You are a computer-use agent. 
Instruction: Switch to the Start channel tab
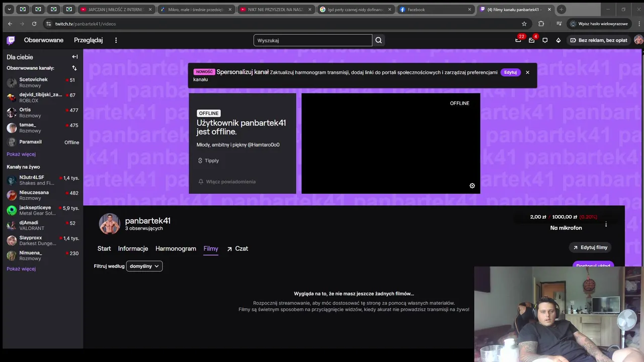104,248
